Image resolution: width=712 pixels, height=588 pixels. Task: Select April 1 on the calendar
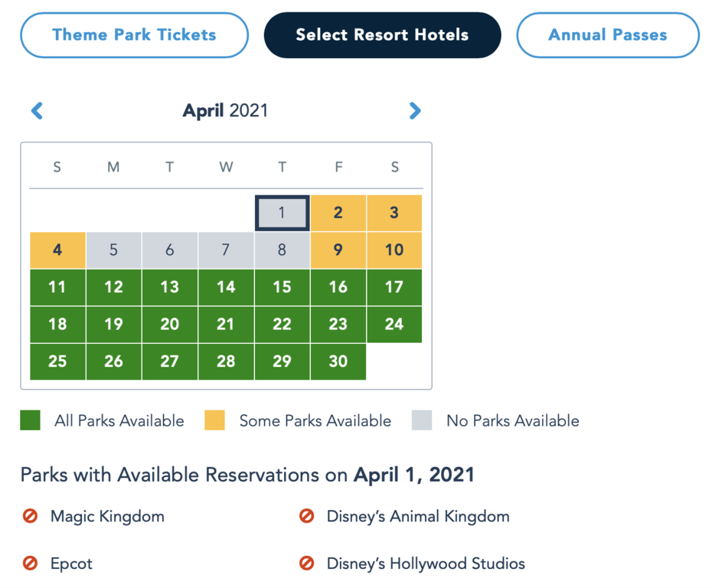click(x=282, y=213)
